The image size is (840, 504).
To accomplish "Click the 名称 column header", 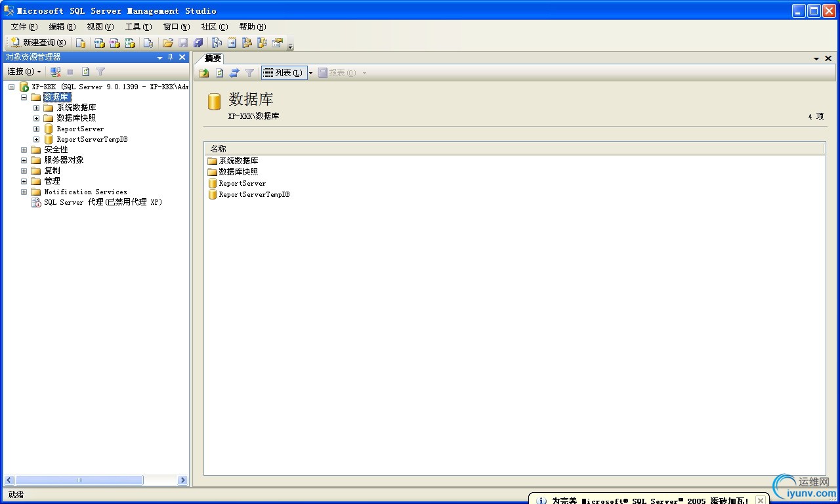I will coord(514,149).
